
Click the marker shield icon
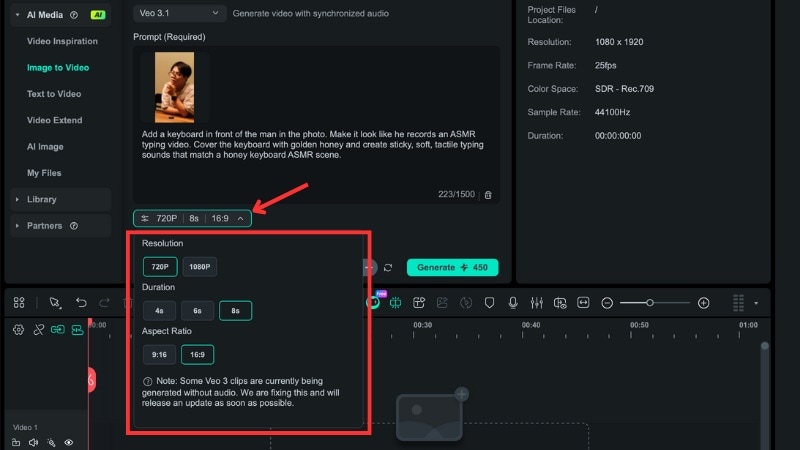[489, 303]
